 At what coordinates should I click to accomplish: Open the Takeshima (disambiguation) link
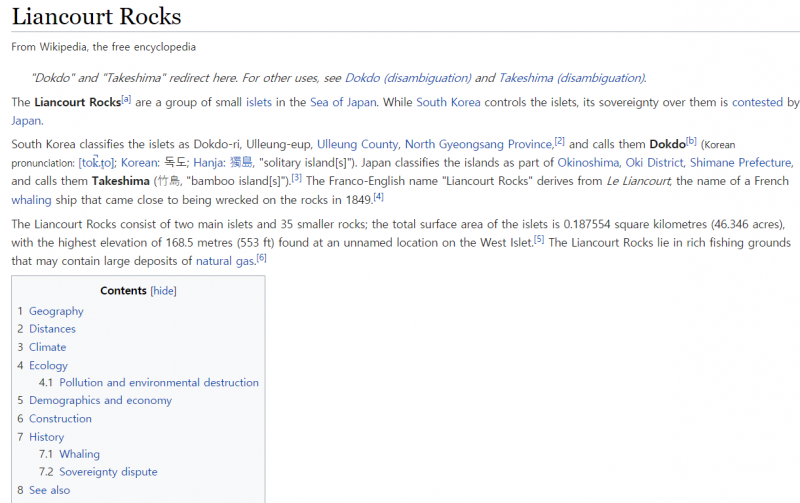click(572, 78)
